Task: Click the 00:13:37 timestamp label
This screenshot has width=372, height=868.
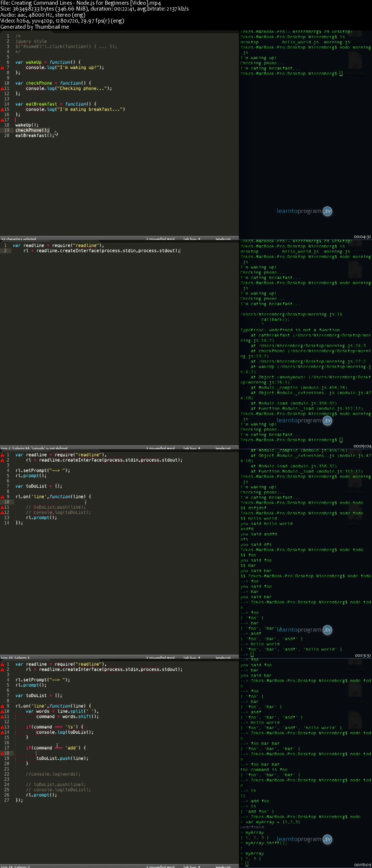Action: [362, 655]
